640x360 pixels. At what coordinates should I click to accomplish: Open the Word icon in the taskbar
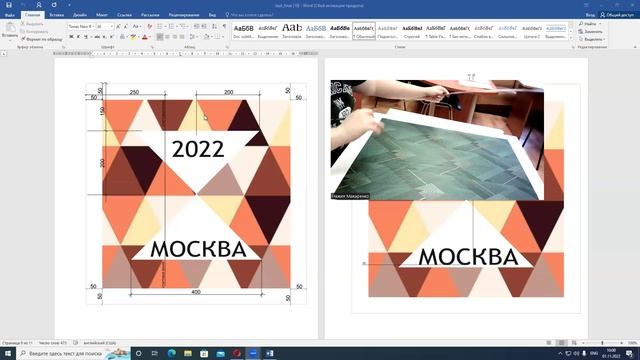click(x=270, y=353)
